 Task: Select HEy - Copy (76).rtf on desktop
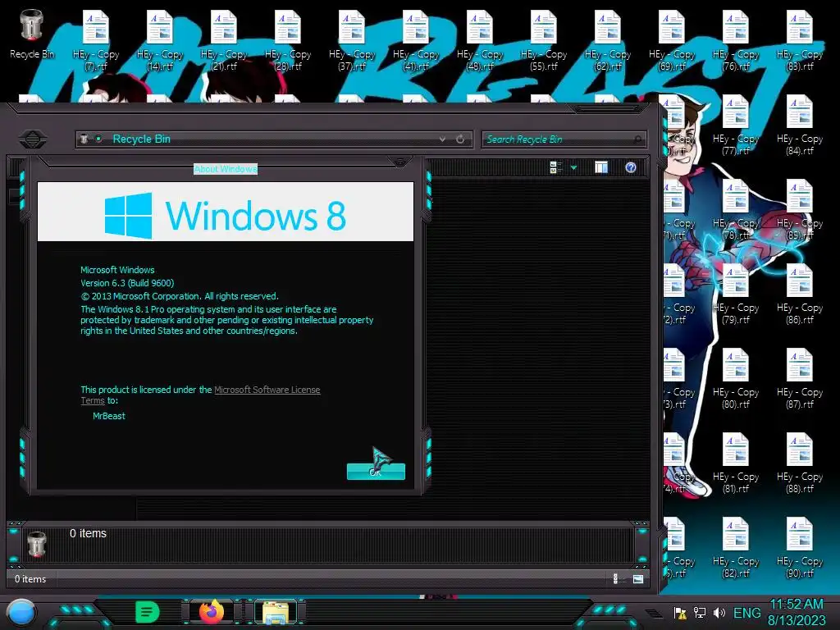[x=736, y=41]
